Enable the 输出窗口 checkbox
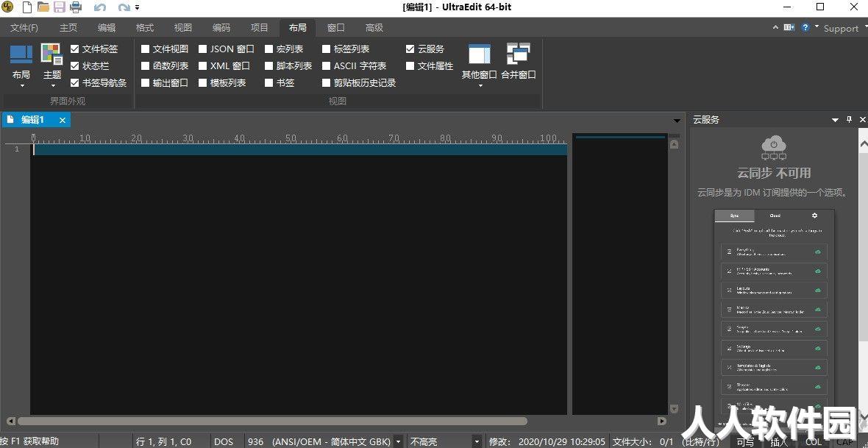The width and height of the screenshot is (868, 448). coord(145,83)
